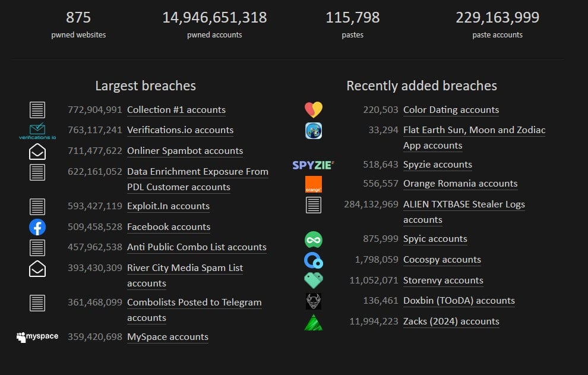Open ALIEN TXTBASE Stealer Logs link
Image resolution: width=588 pixels, height=375 pixels.
coord(463,204)
